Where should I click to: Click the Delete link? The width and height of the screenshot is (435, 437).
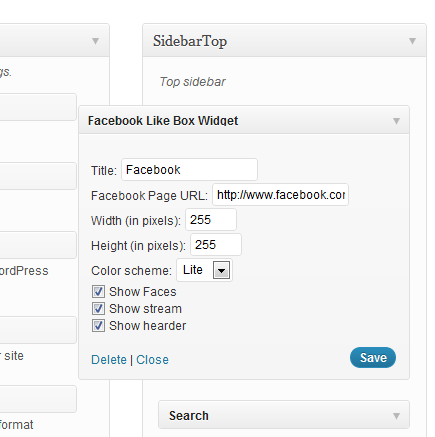tap(109, 360)
